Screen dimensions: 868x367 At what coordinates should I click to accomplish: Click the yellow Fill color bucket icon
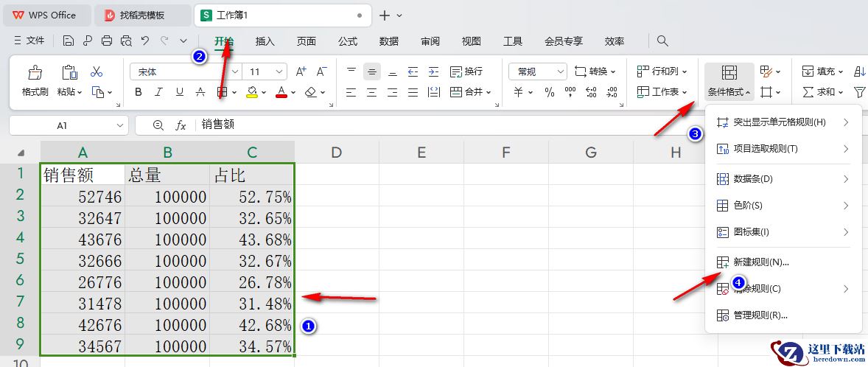pyautogui.click(x=252, y=92)
